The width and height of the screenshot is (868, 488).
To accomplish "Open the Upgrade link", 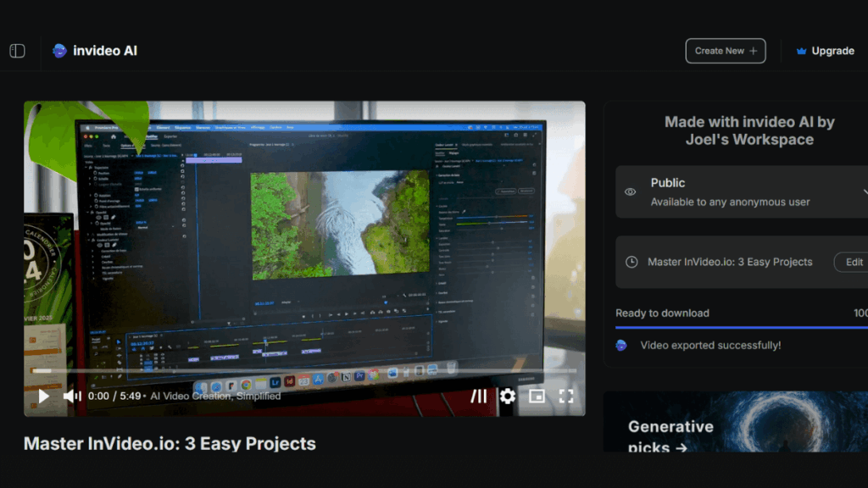I will coord(826,51).
